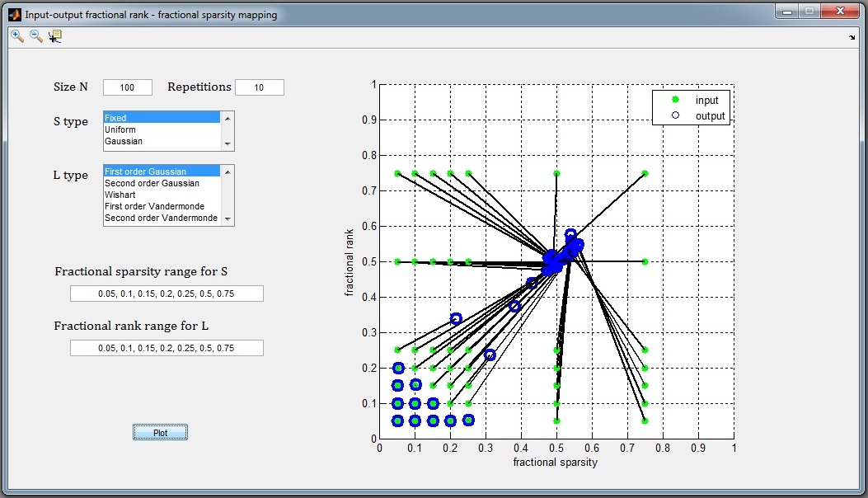Activate the Data Cursor tool
The width and height of the screenshot is (868, 498).
[55, 35]
